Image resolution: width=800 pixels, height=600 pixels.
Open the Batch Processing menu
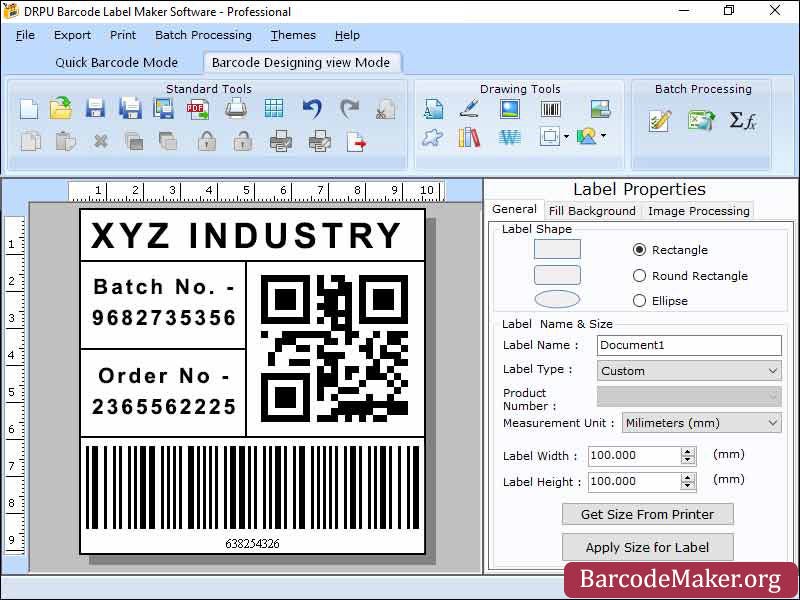[x=203, y=35]
